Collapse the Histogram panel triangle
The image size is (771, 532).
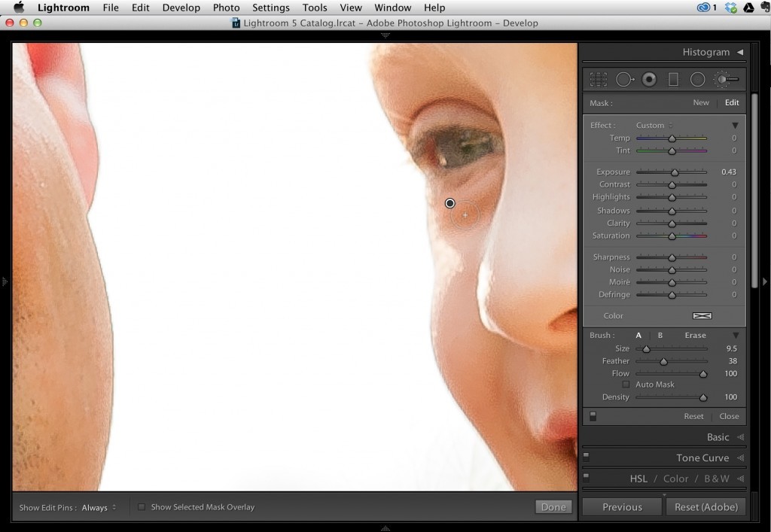click(x=740, y=52)
